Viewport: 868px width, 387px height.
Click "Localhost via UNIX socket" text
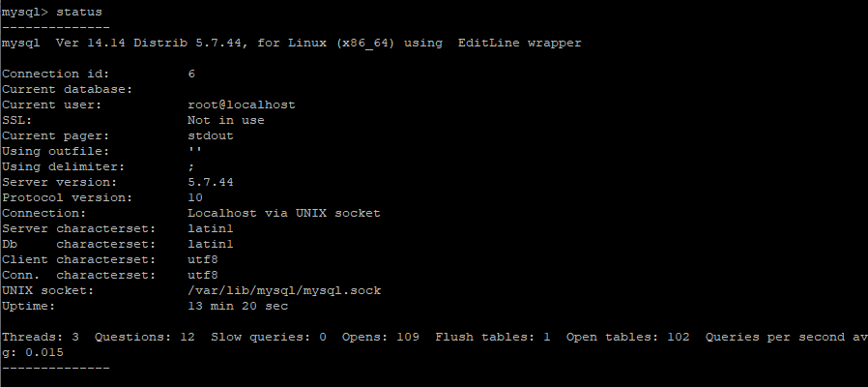coord(283,213)
